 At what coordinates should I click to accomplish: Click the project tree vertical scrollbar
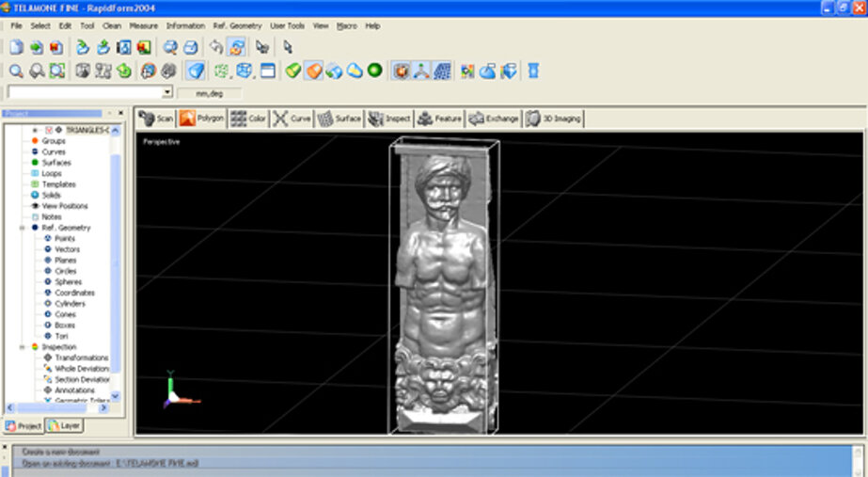(x=116, y=263)
